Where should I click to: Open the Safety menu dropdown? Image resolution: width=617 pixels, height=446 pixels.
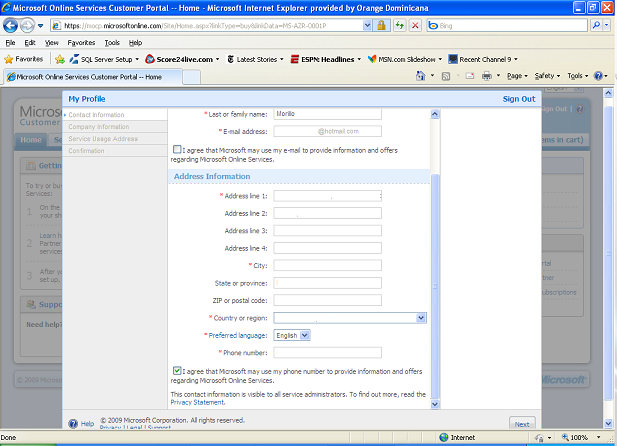[x=547, y=76]
